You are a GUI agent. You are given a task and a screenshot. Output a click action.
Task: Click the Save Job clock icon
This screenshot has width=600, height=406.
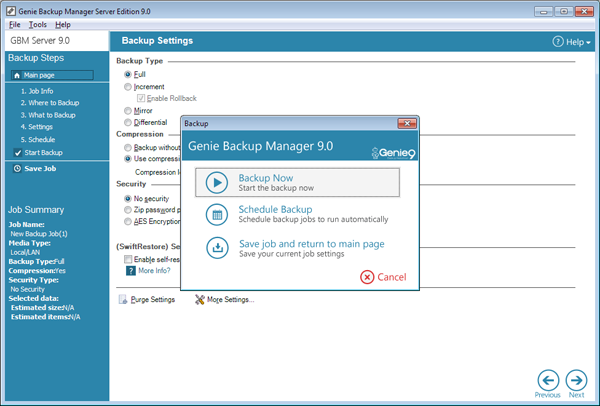[x=17, y=168]
